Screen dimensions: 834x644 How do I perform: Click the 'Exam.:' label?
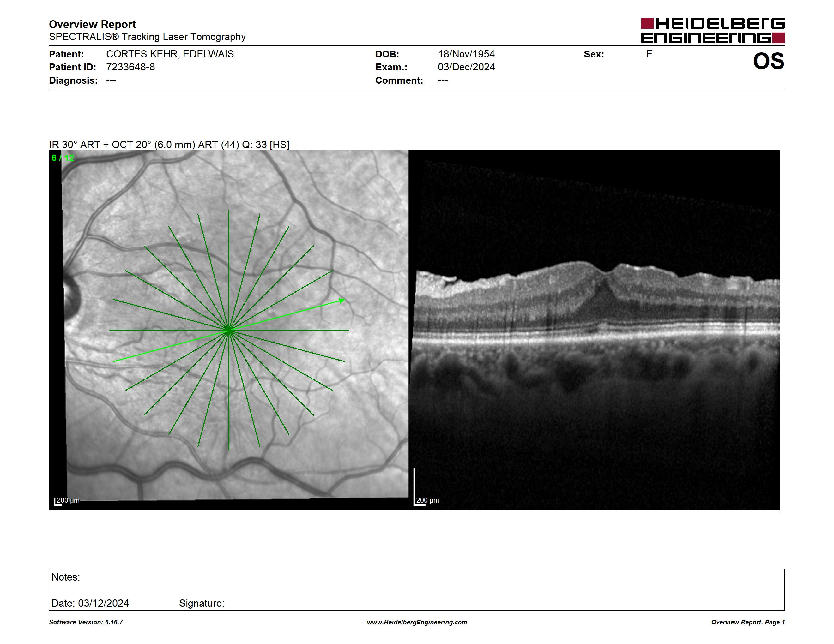[391, 67]
